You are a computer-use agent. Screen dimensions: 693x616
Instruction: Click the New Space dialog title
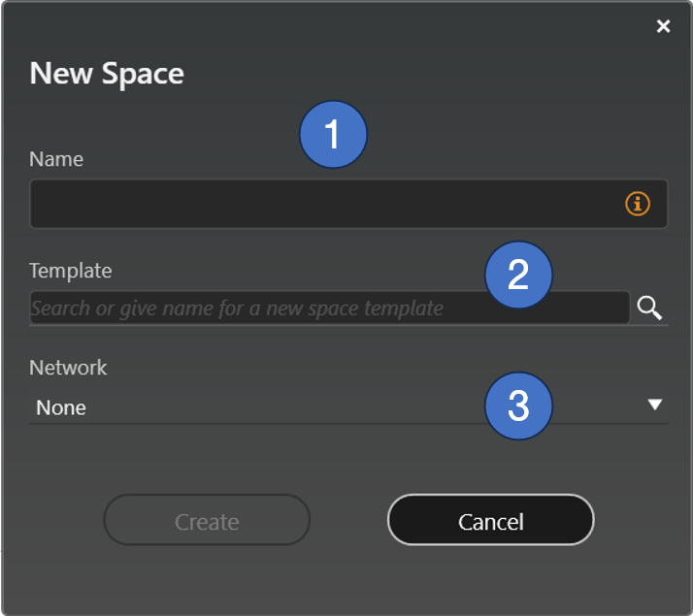click(x=107, y=74)
